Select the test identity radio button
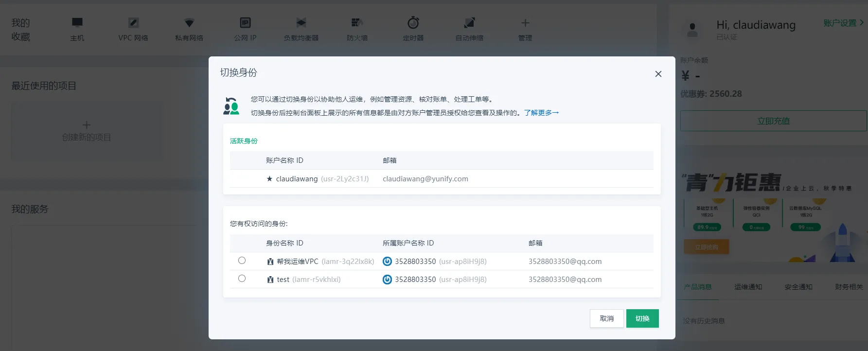Viewport: 868px width, 351px height. click(x=242, y=279)
